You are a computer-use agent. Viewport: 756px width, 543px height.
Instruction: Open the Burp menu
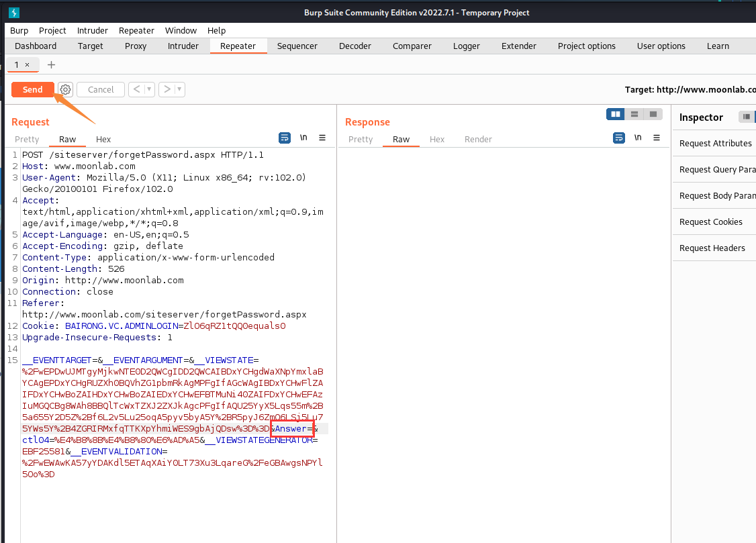pyautogui.click(x=19, y=30)
